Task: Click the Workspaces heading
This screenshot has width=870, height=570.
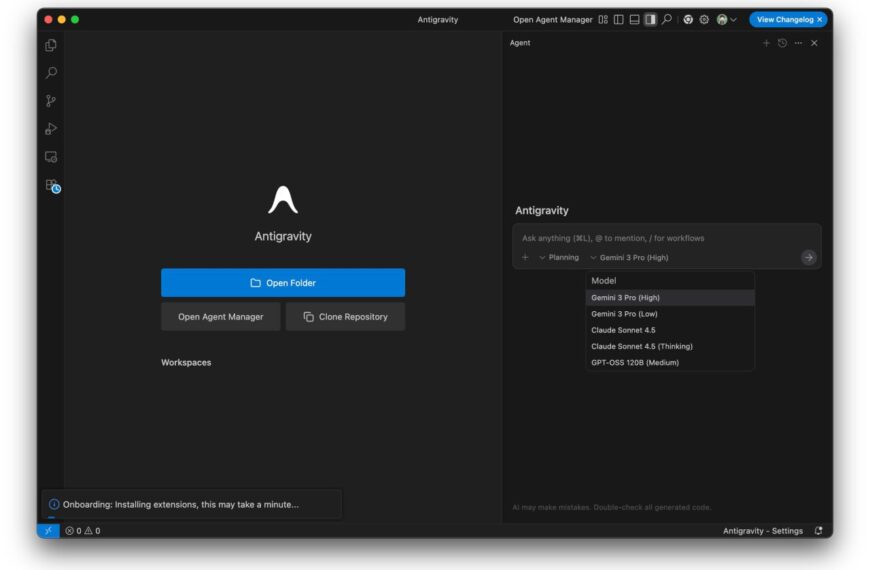Action: point(186,362)
